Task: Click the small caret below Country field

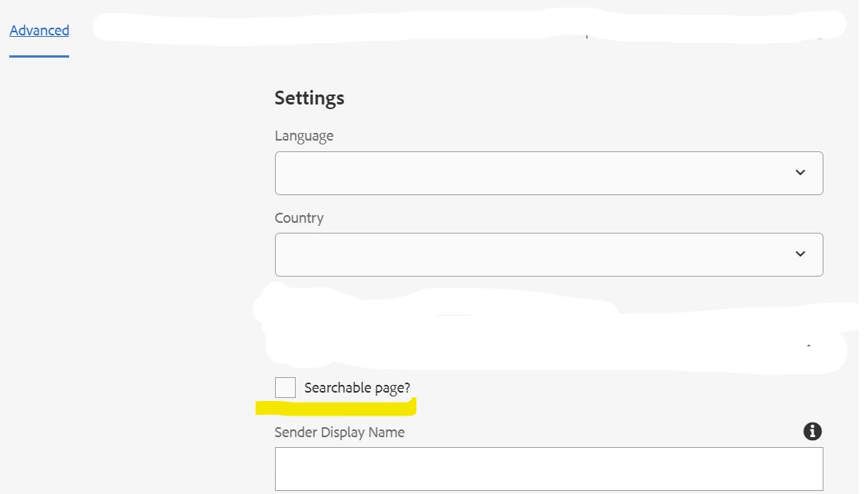Action: tap(808, 347)
